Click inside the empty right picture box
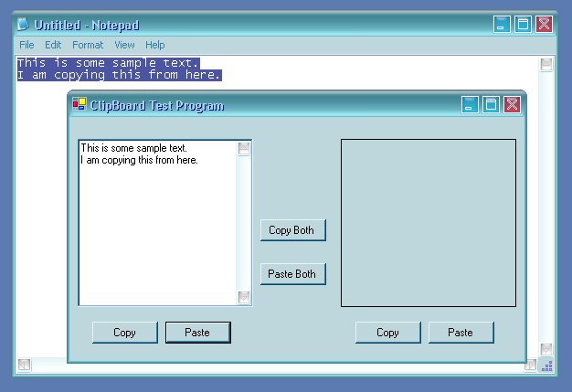Screen dimensions: 572x392 (x=429, y=223)
